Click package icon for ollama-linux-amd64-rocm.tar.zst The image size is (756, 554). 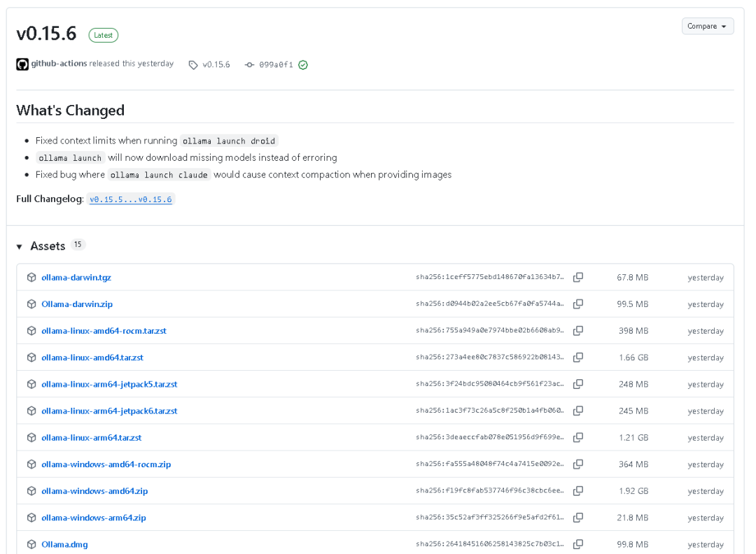click(x=31, y=331)
